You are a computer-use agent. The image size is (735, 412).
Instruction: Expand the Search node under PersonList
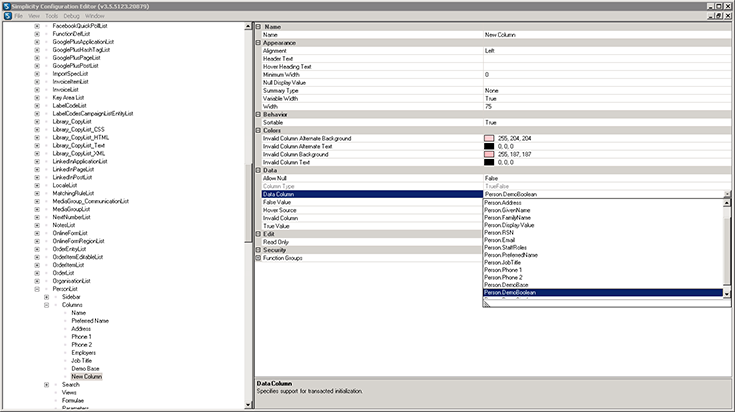point(46,385)
